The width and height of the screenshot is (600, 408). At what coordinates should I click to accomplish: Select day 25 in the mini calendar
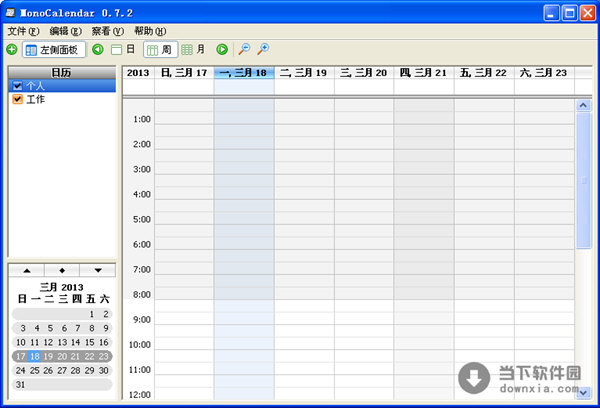point(35,370)
